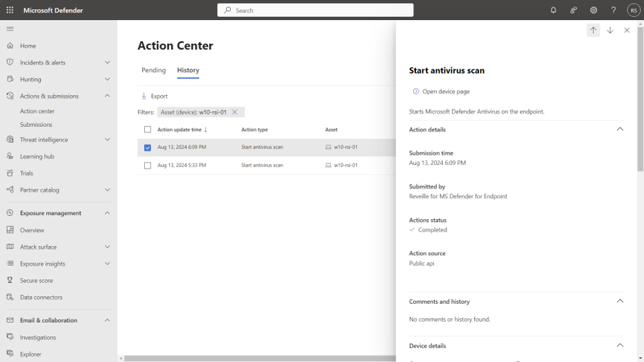Screen dimensions: 644x362
Task: Open the Learning hub page
Action: click(37, 156)
